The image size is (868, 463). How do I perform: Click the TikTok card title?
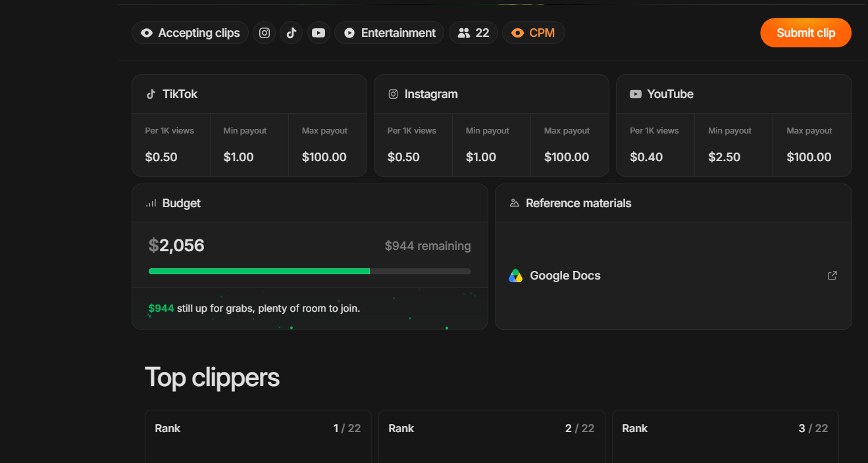[x=180, y=94]
